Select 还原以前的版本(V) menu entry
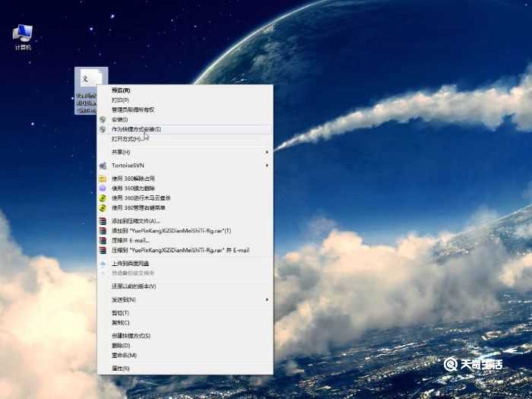The width and height of the screenshot is (532, 399). click(185, 287)
